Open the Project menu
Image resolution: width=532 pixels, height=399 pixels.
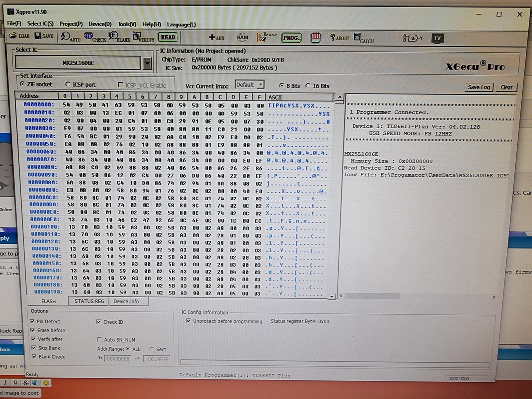tap(71, 24)
